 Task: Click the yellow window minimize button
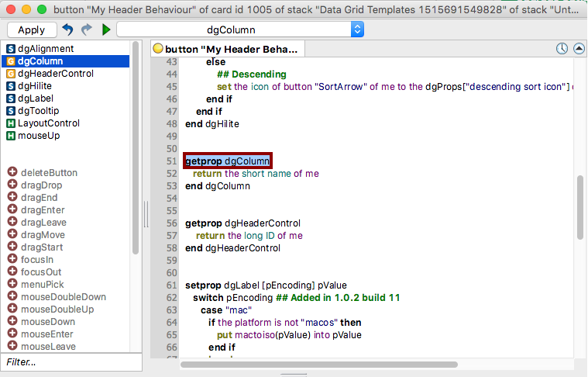coord(26,9)
